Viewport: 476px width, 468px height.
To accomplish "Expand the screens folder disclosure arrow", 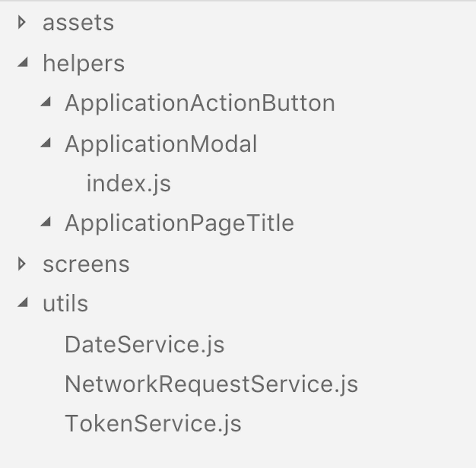I will (x=22, y=264).
